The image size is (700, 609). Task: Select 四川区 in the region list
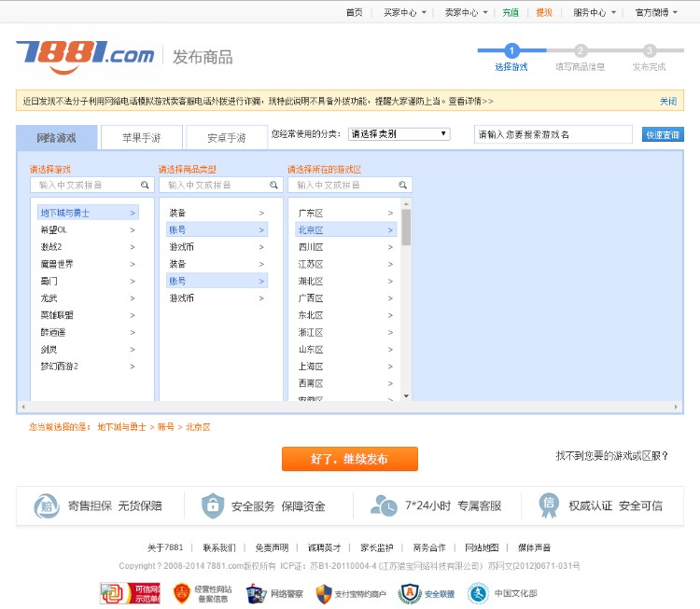coord(346,247)
